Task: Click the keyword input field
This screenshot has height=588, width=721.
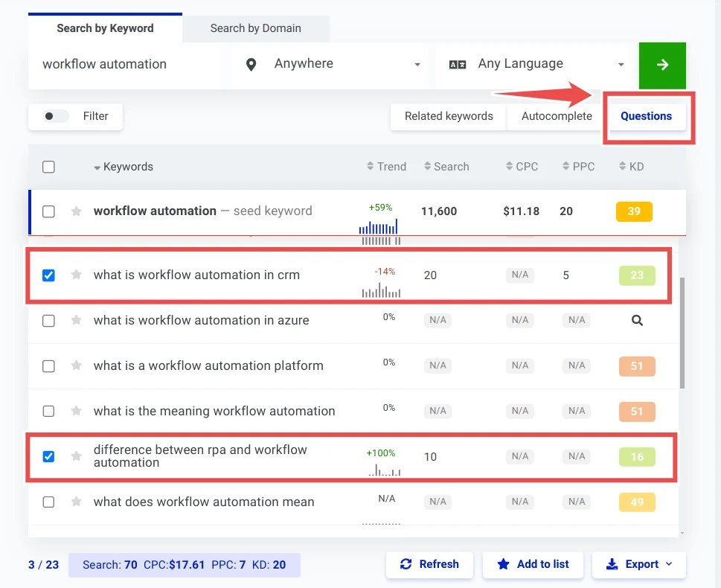Action: point(126,65)
